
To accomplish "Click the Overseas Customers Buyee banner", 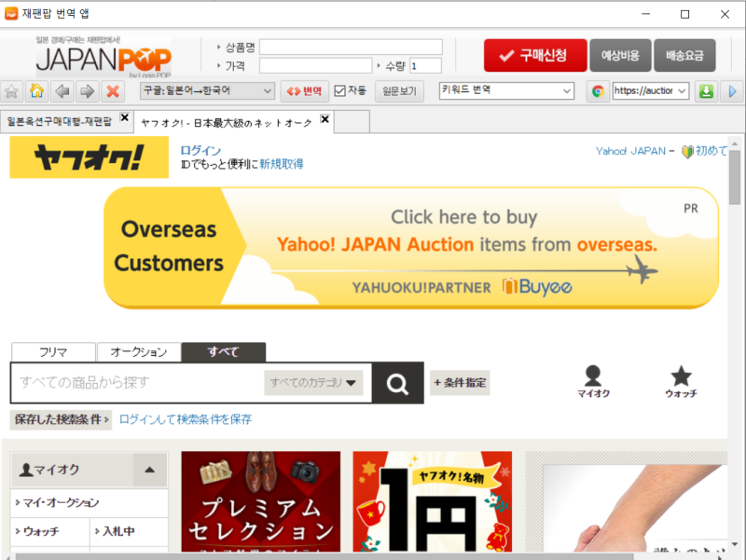I will point(411,247).
